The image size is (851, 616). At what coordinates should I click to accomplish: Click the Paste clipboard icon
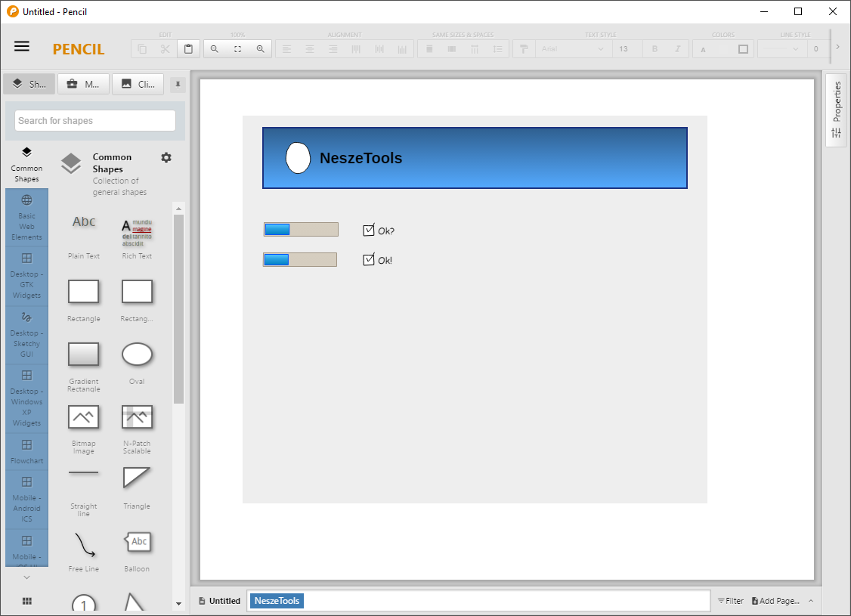pyautogui.click(x=188, y=49)
